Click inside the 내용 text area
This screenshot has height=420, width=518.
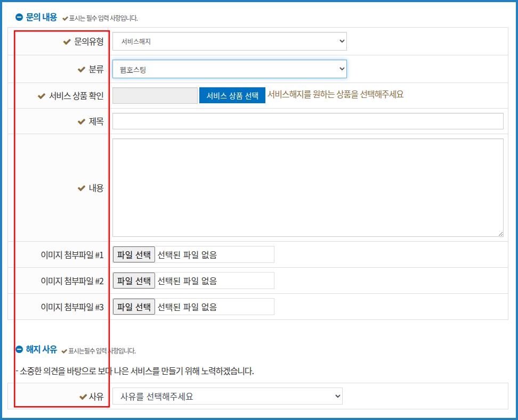307,187
